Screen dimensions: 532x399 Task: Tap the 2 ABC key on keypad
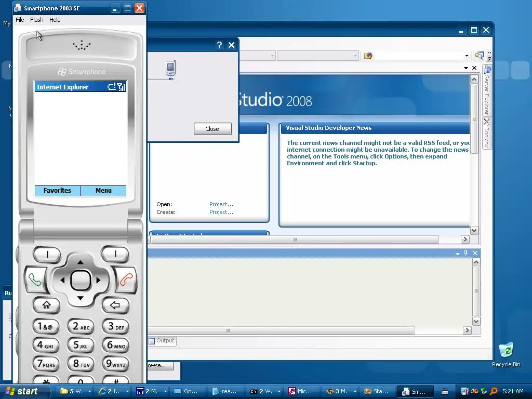[81, 326]
